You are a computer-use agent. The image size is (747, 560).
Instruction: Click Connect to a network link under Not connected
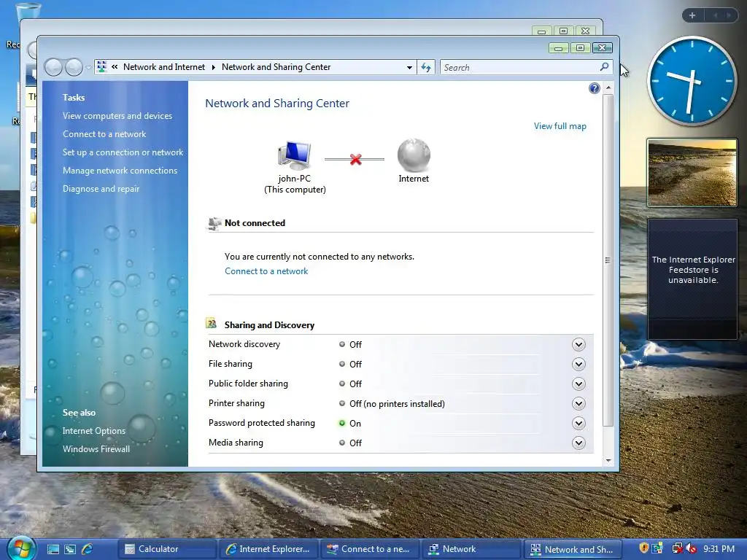pyautogui.click(x=266, y=271)
